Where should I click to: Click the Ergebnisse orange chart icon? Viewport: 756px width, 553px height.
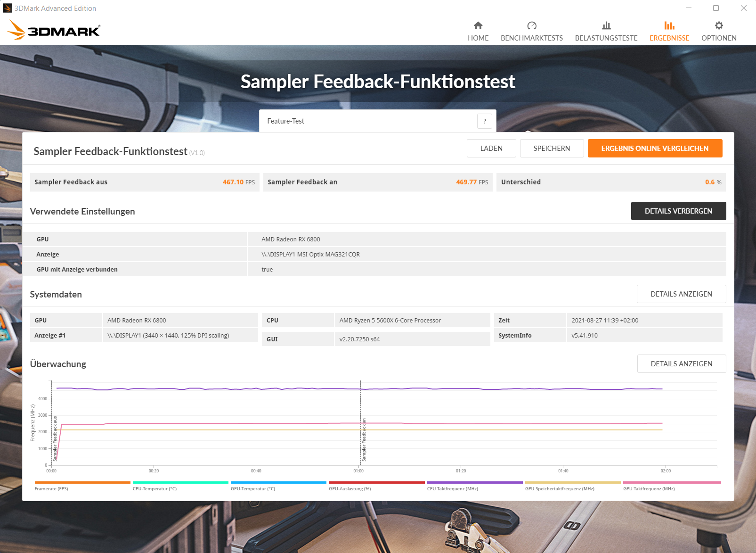tap(669, 25)
